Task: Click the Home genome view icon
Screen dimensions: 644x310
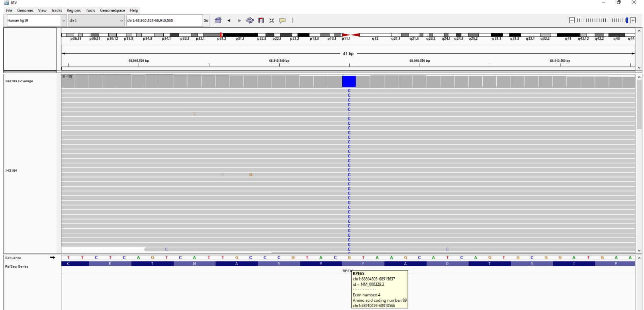Action: [218, 20]
